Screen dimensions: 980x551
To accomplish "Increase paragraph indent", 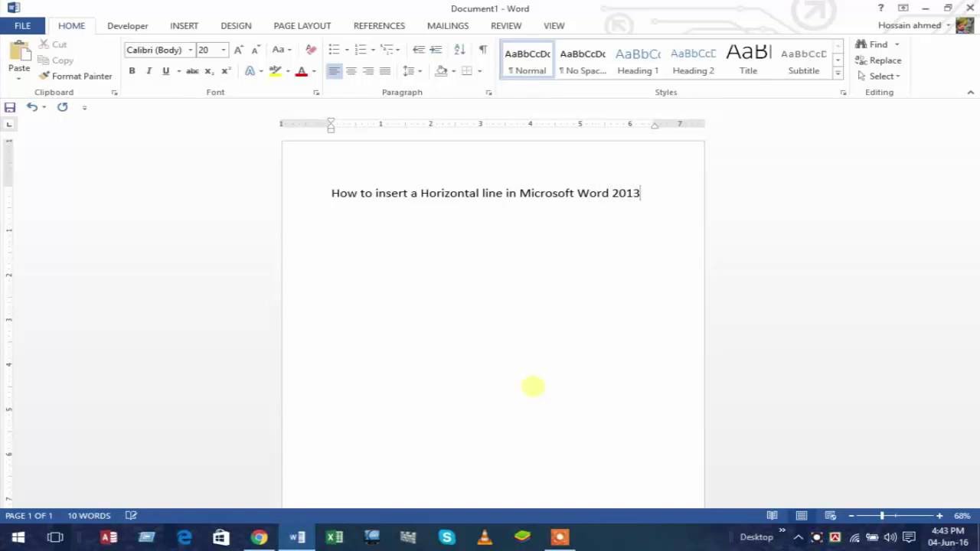I will [436, 50].
